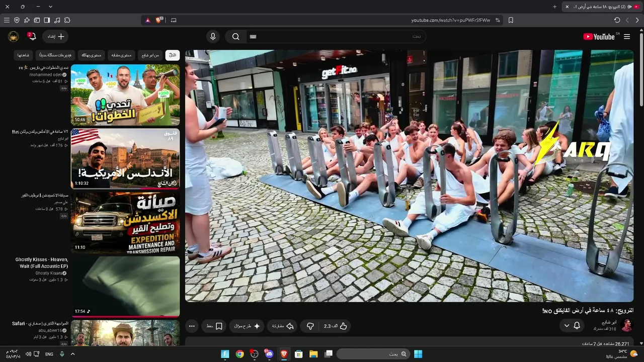Open the Ghostly Kisses video thumbnail

tap(125, 287)
